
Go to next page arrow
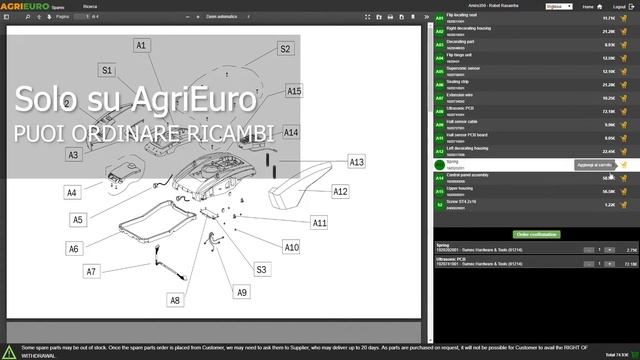pyautogui.click(x=49, y=17)
